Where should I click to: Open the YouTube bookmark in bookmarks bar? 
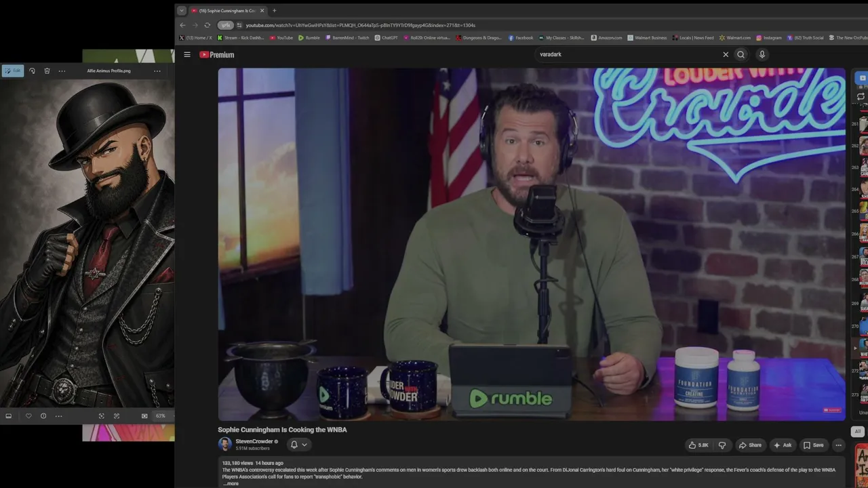[281, 38]
